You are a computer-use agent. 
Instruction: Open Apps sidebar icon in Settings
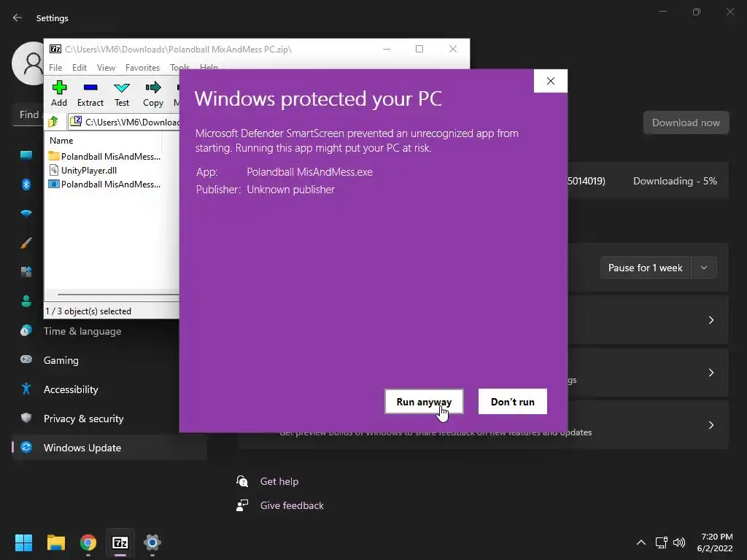(x=26, y=272)
